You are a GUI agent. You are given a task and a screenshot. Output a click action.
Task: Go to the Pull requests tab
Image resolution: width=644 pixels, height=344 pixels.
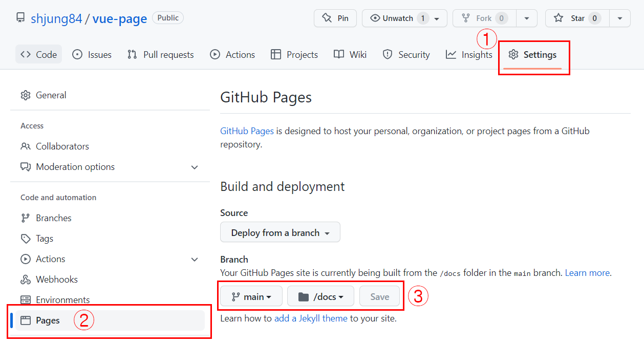[x=161, y=54]
